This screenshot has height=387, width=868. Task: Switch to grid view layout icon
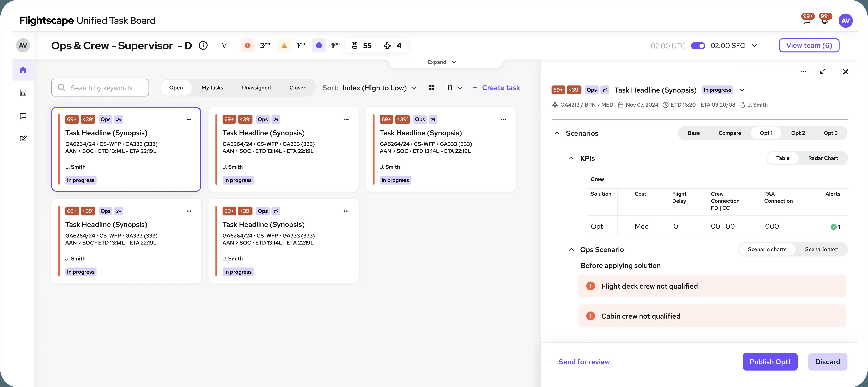click(432, 88)
